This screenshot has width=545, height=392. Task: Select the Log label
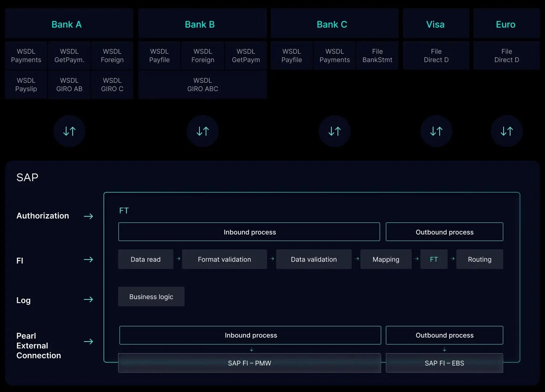point(23,300)
